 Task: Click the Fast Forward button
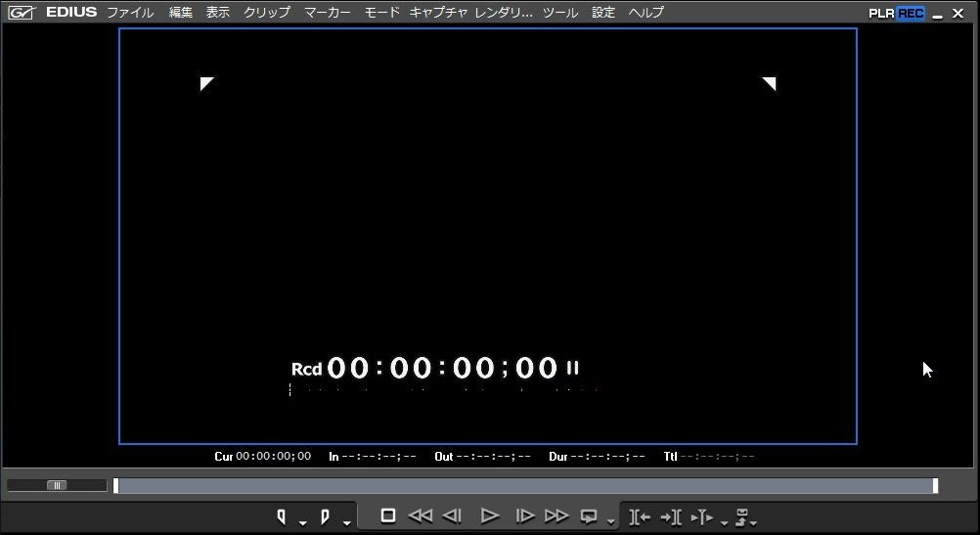[557, 515]
